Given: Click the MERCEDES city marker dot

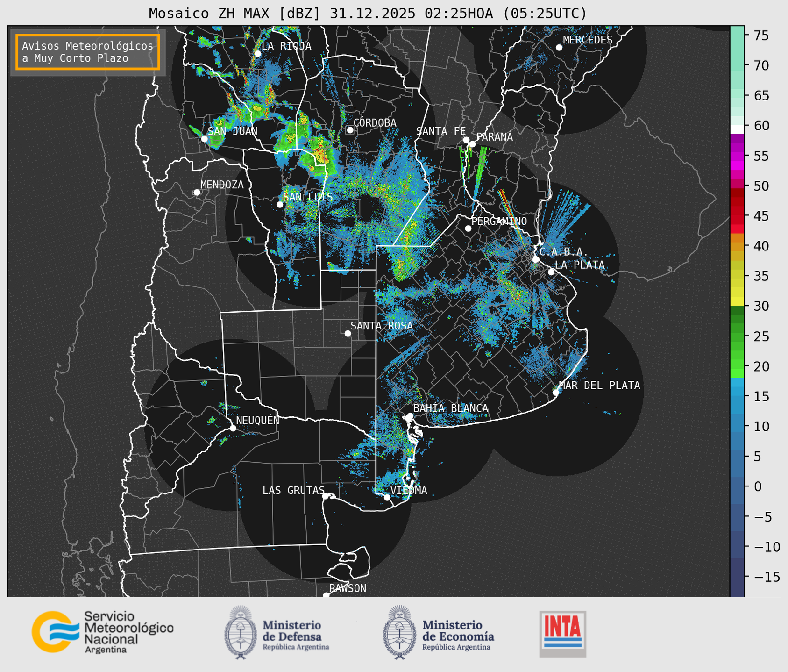Looking at the screenshot, I should [559, 48].
